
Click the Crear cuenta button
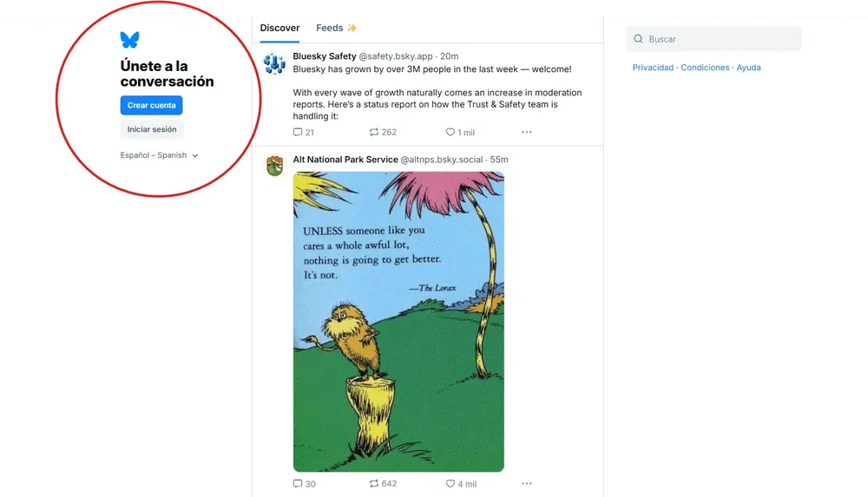151,105
